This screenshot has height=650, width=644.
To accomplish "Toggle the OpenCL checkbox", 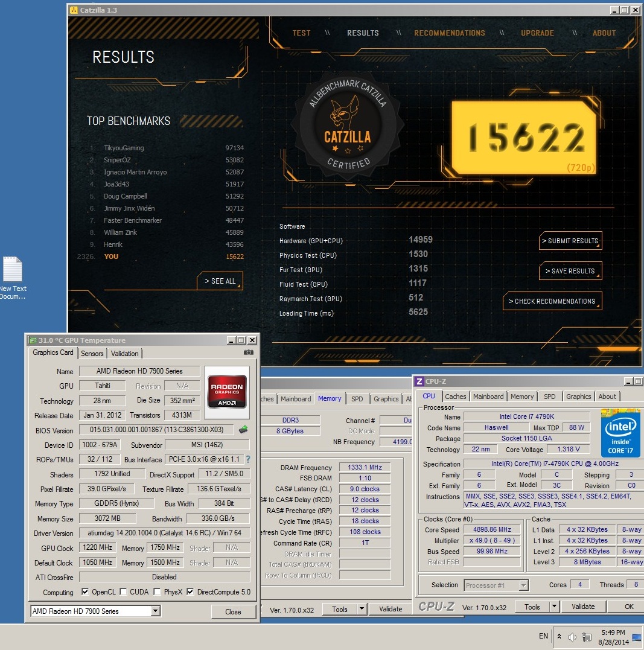I will point(85,591).
